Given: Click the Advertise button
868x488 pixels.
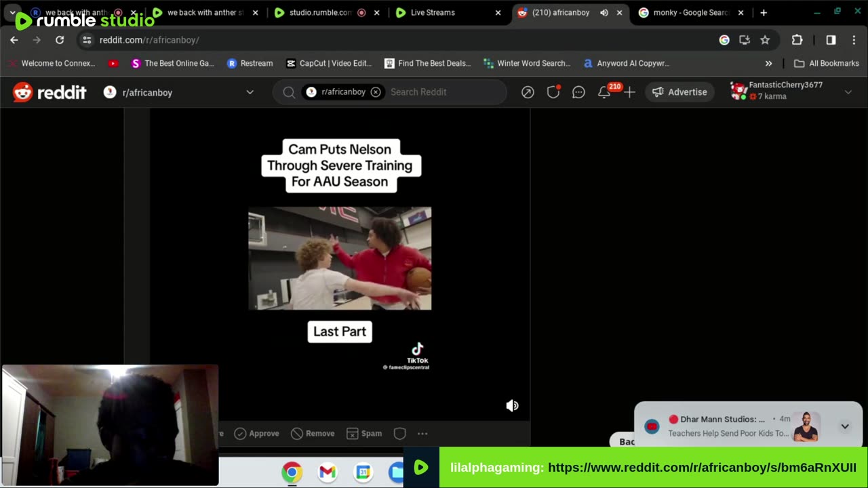Looking at the screenshot, I should click(x=679, y=92).
